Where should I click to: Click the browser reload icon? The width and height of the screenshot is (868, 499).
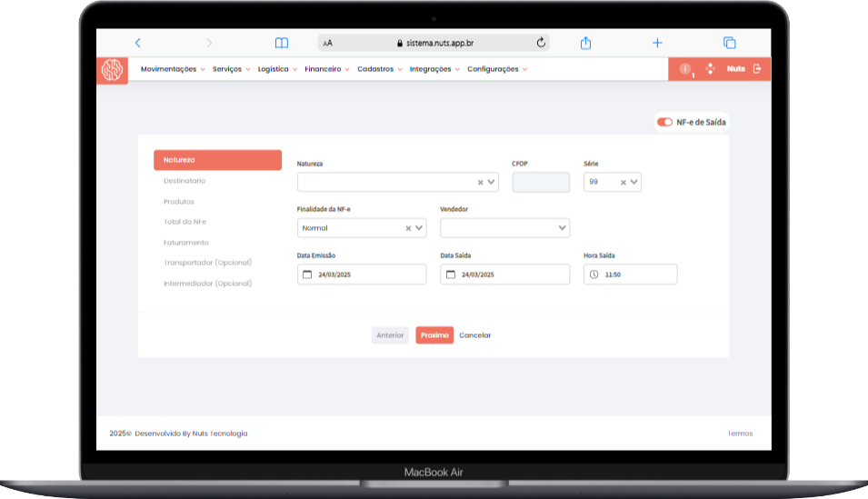[x=541, y=43]
